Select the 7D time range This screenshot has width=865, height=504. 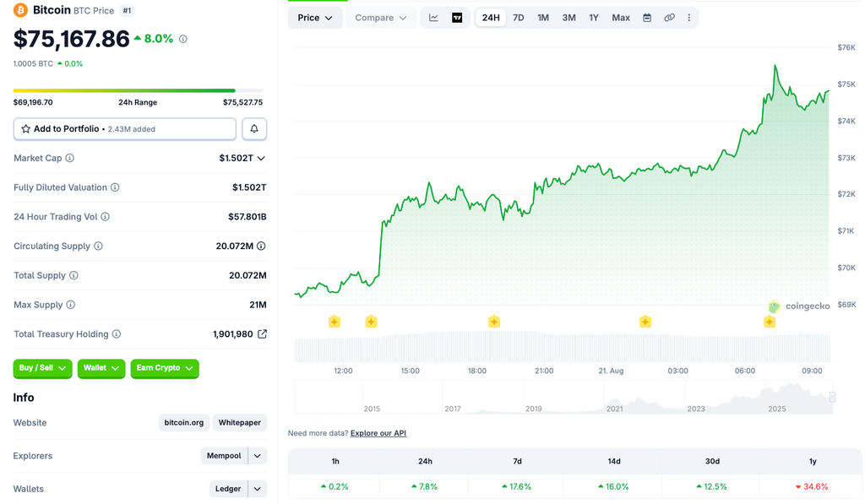tap(519, 18)
